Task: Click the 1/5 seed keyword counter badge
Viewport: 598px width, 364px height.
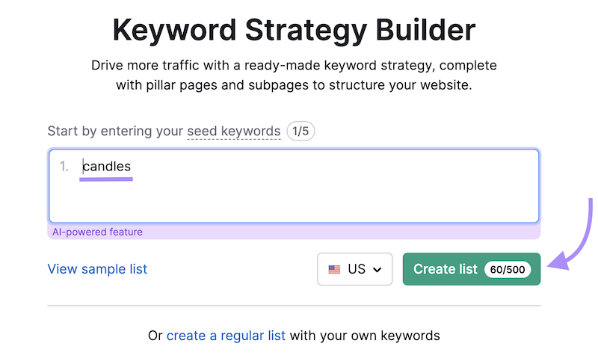Action: point(300,131)
